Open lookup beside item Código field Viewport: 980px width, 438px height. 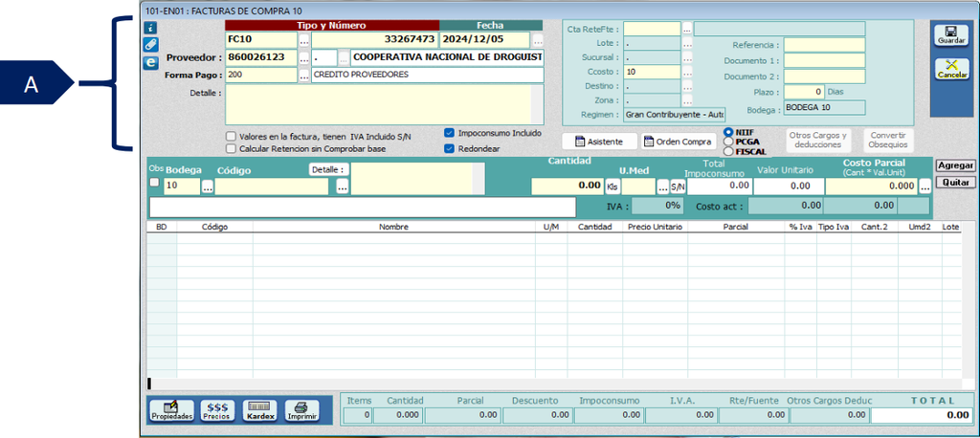coord(342,186)
